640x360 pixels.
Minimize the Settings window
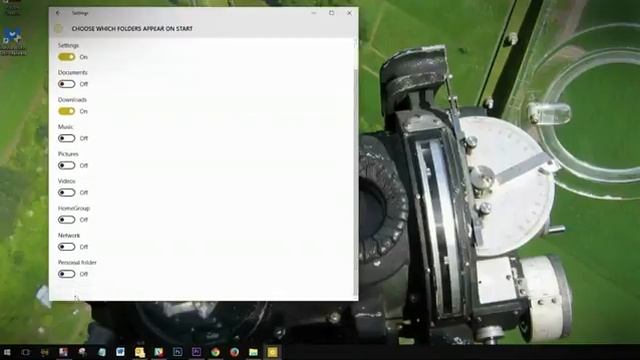313,13
